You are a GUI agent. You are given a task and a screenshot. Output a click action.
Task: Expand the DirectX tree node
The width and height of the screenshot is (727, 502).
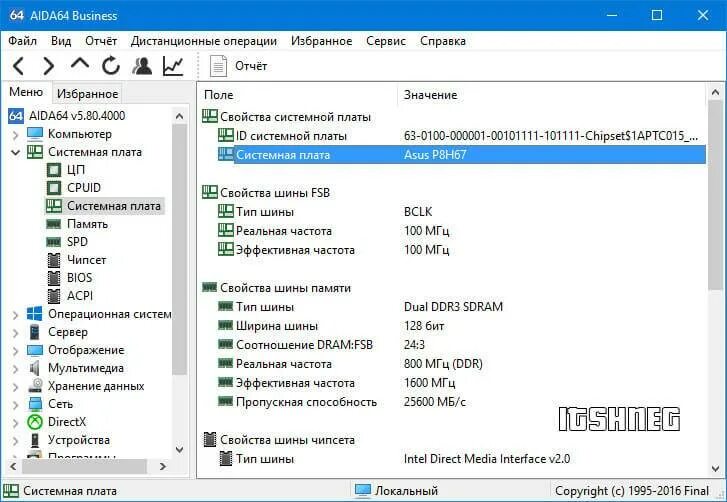click(15, 422)
